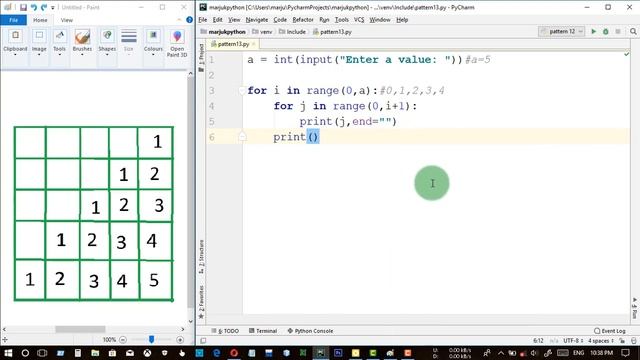Open the Size line-thickness dropdown in Paint
Image resolution: width=640 pixels, height=360 pixels.
point(129,42)
